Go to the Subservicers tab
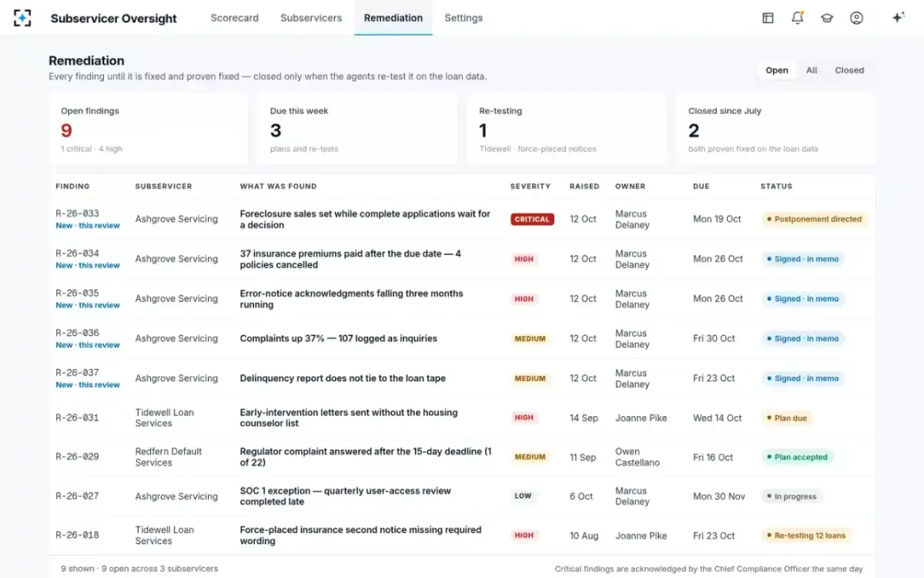This screenshot has height=578, width=924. click(x=311, y=18)
